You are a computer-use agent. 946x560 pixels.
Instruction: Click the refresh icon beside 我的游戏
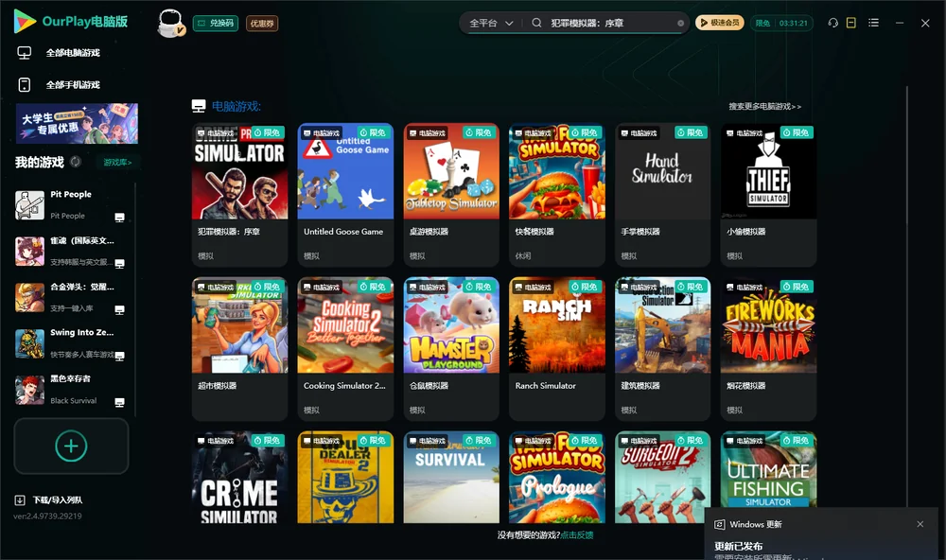[76, 162]
